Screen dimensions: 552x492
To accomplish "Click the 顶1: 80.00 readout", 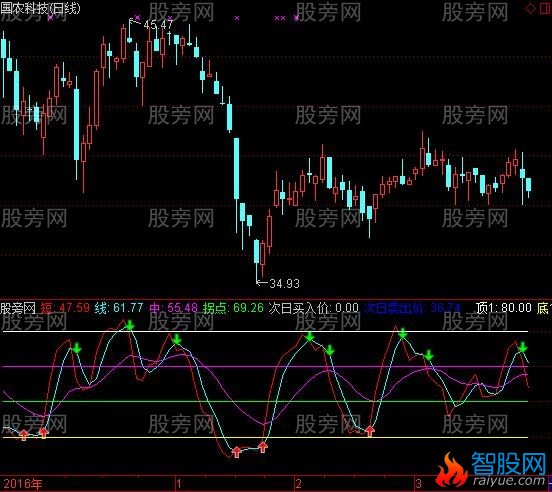I will [504, 308].
